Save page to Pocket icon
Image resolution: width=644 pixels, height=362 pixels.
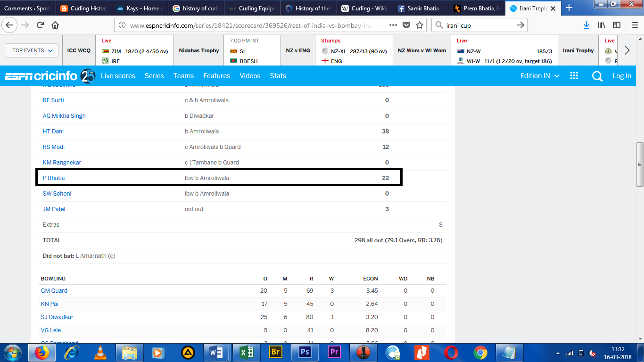[407, 25]
